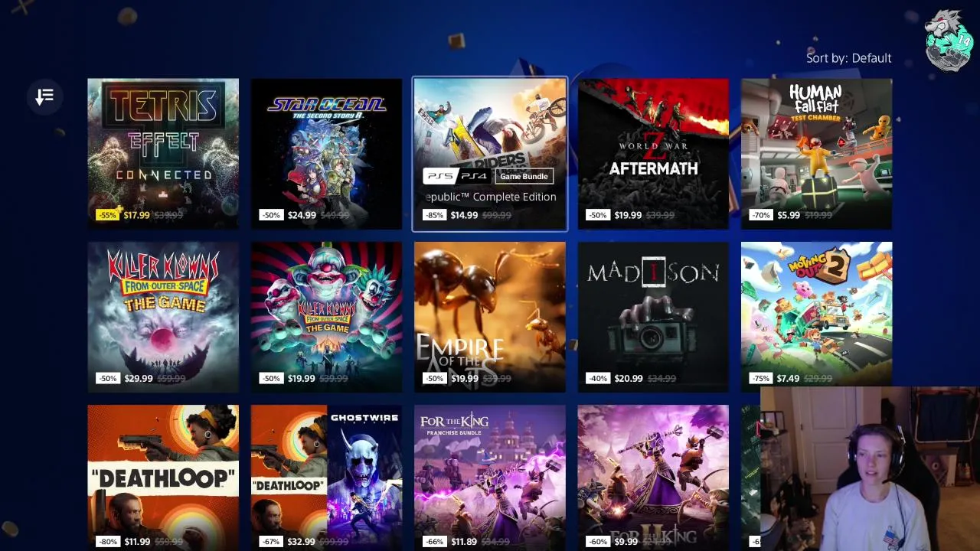The width and height of the screenshot is (980, 551).
Task: Select Deathloop tile priced $11.99
Action: coord(163,478)
